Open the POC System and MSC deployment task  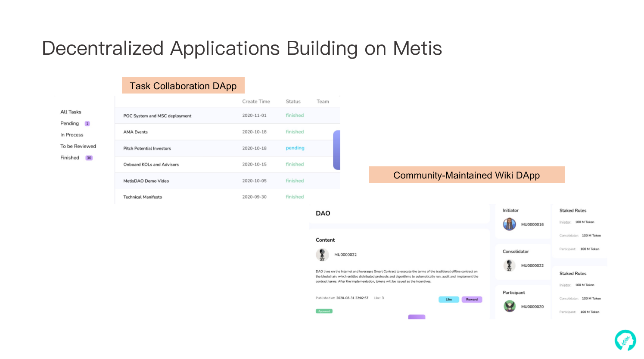157,116
